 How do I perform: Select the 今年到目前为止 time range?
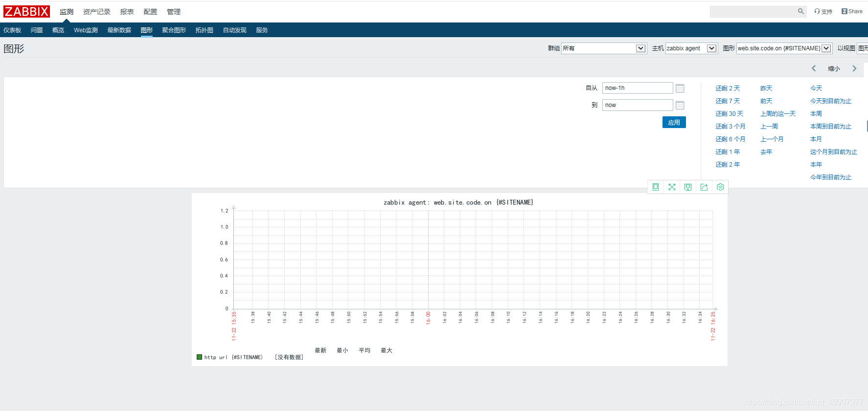click(831, 177)
